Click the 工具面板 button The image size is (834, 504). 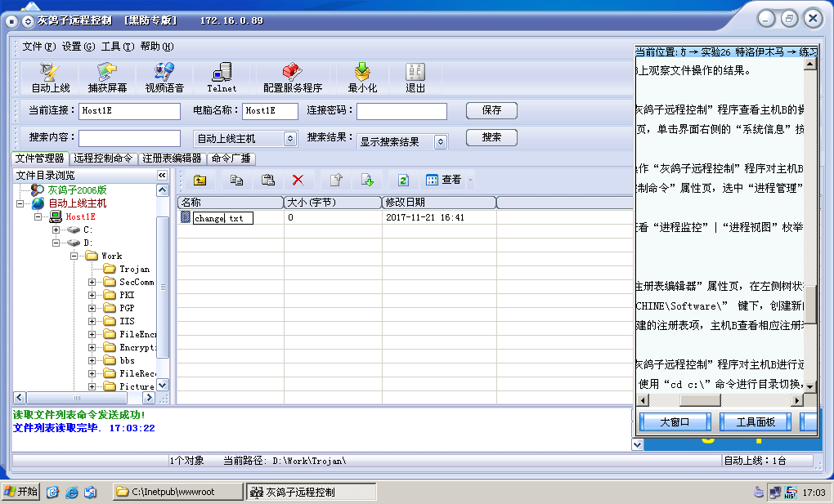(756, 422)
